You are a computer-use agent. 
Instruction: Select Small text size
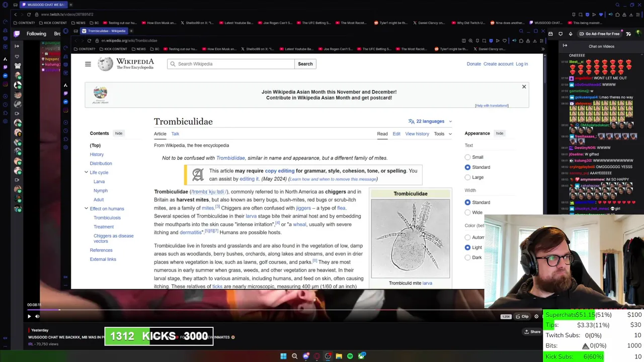(x=467, y=157)
